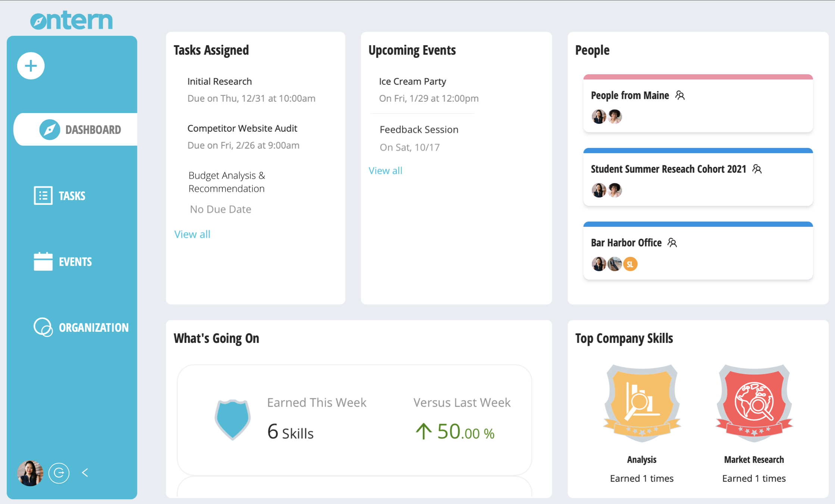This screenshot has height=504, width=835.
Task: Collapse the sidebar with the chevron
Action: 85,473
